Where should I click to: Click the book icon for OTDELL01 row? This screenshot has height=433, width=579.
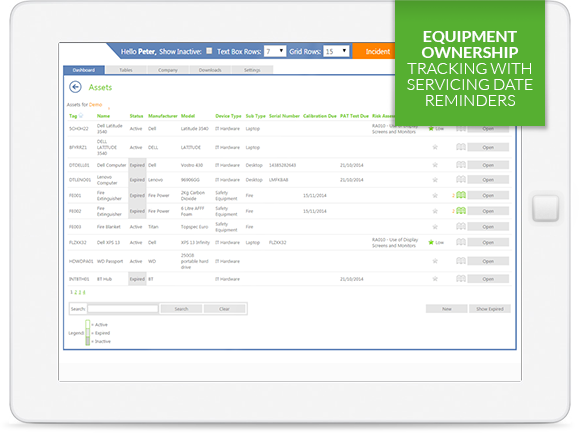pyautogui.click(x=461, y=165)
